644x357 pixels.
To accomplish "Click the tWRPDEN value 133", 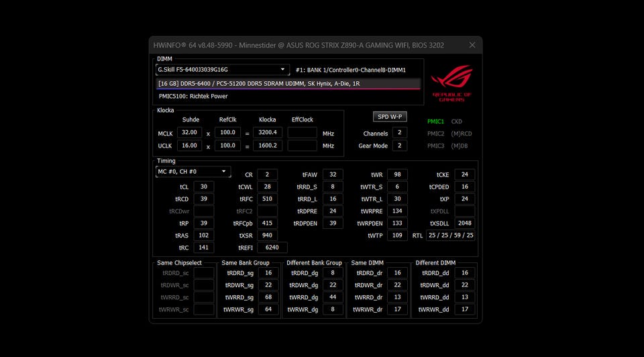I will coord(397,223).
